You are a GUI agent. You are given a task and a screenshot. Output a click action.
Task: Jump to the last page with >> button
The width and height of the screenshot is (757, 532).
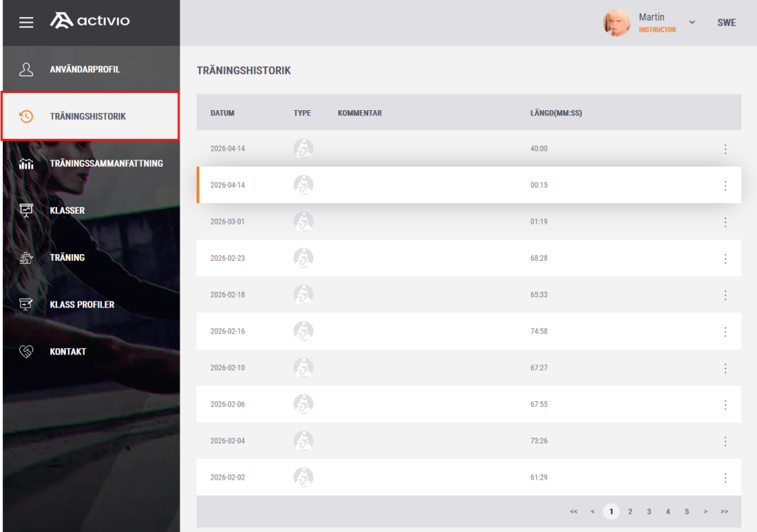(724, 511)
